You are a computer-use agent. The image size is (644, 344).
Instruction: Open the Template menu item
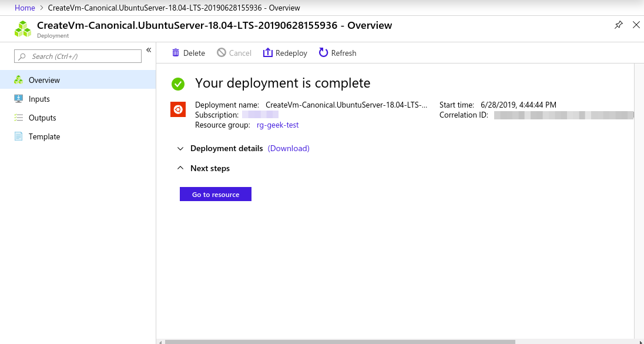pyautogui.click(x=78, y=136)
